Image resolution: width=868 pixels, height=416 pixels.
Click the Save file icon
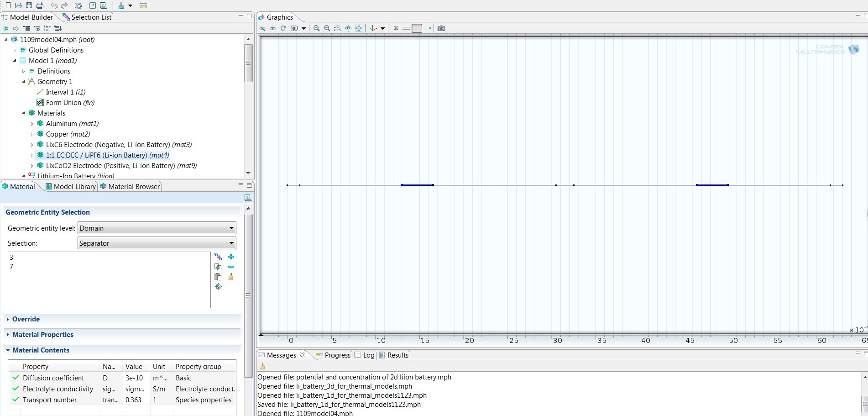(29, 5)
